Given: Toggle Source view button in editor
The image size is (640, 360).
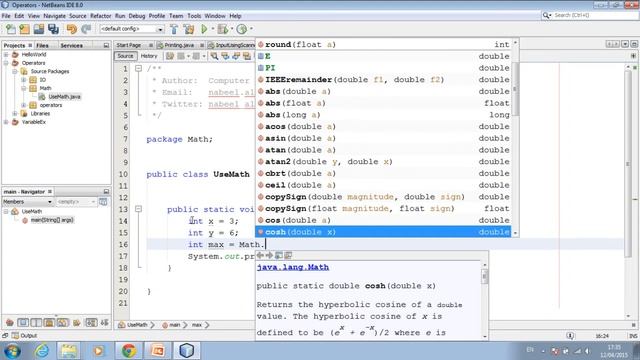Looking at the screenshot, I should click(125, 56).
